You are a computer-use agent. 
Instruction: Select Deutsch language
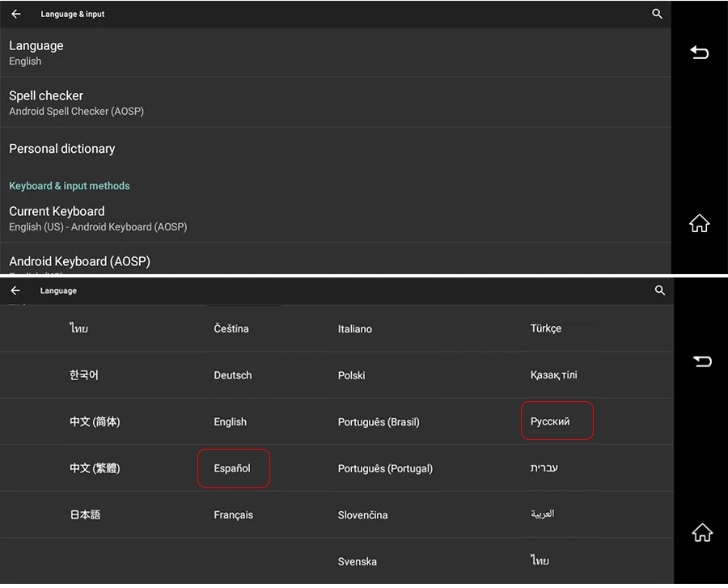(x=233, y=375)
